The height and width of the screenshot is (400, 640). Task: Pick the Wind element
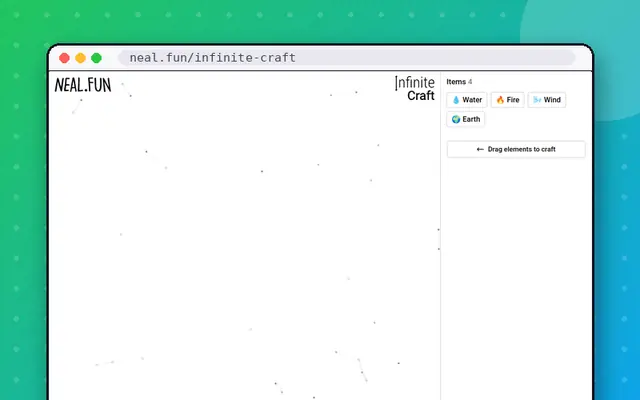(547, 100)
